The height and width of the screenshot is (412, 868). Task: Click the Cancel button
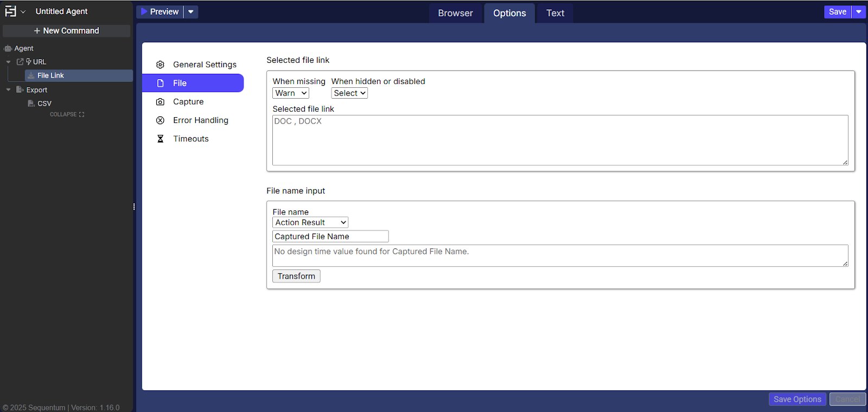coord(848,399)
